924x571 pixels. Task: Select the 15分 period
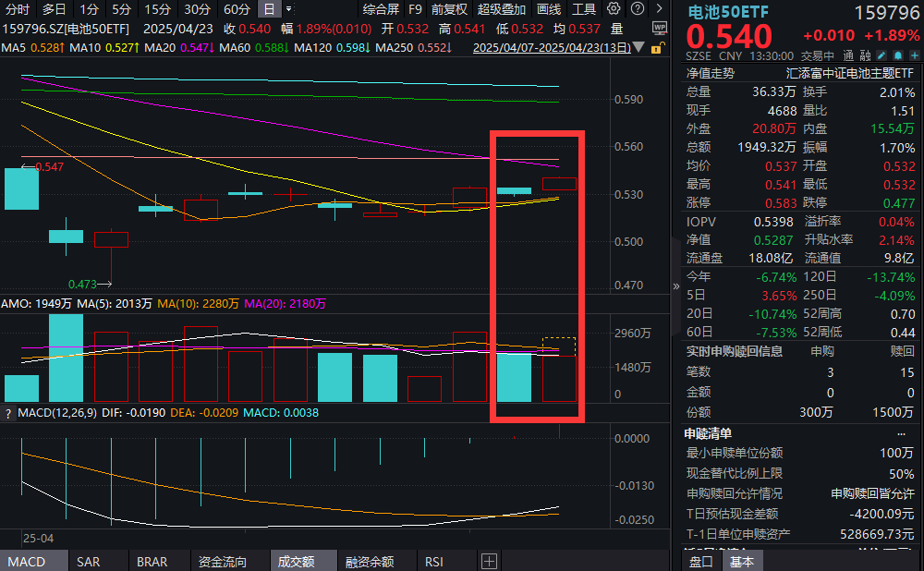(x=157, y=9)
